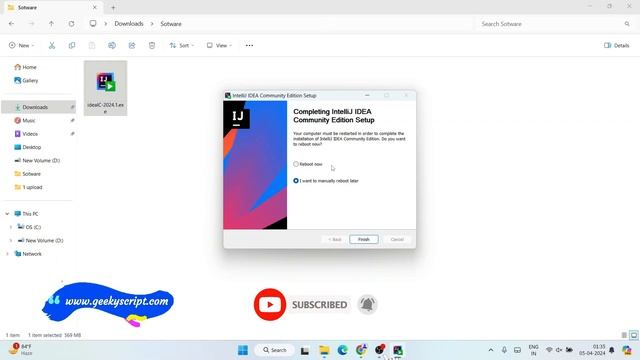Click the forward navigation arrow
Screen dimensions: 640x360
point(31,24)
